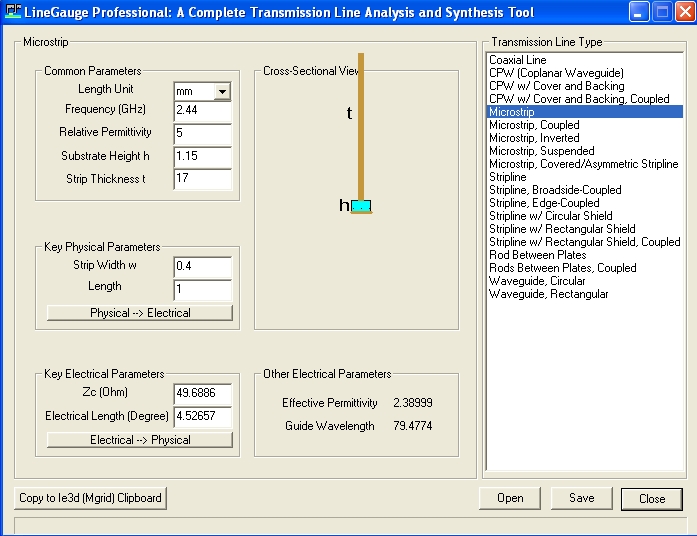Click the Effective Permittivity value 2.38999
Viewport: 697px width, 536px height.
tap(413, 403)
